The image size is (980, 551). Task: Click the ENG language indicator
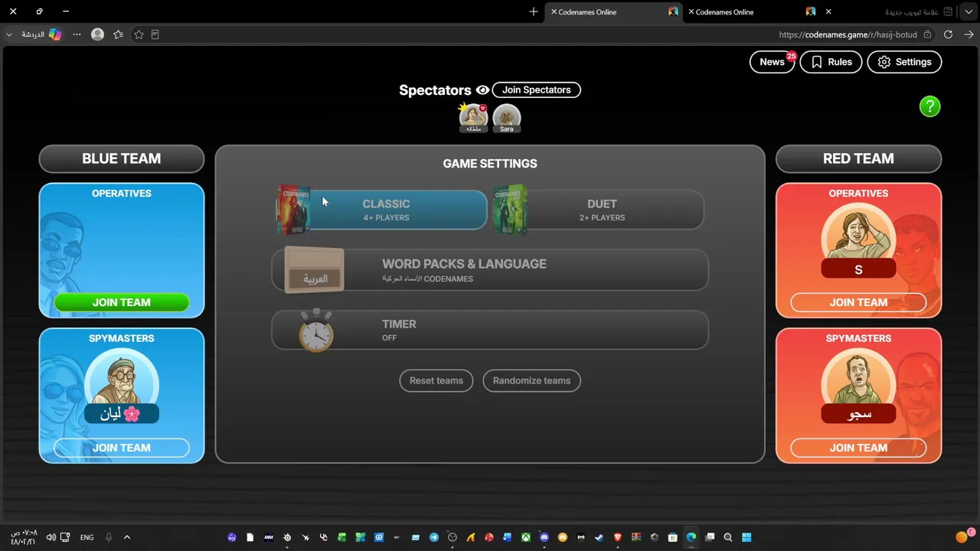[87, 537]
